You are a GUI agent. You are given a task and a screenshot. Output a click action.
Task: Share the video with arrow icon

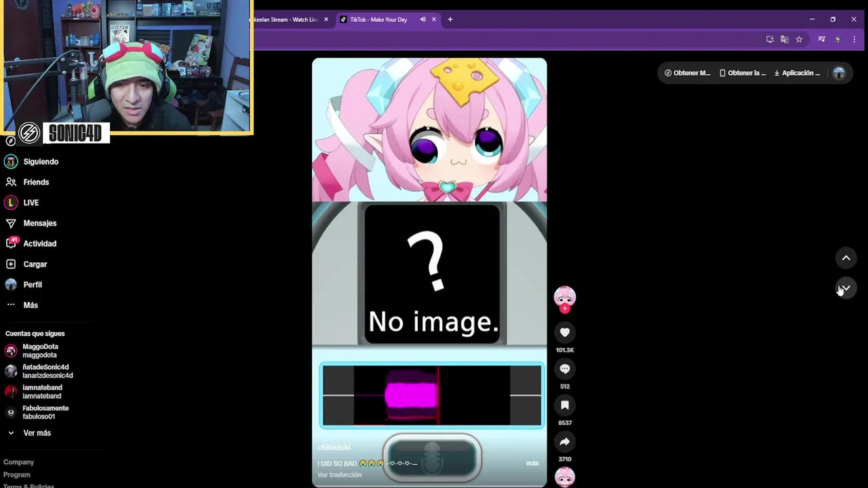[565, 442]
